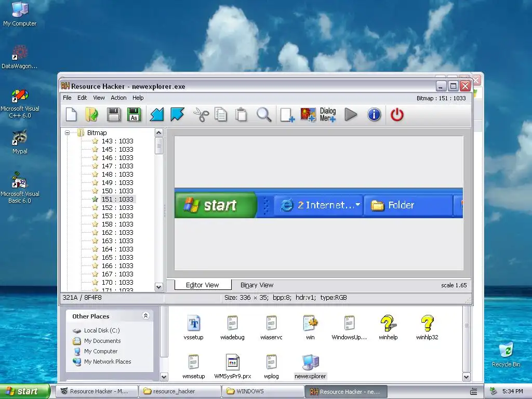532x399 pixels.
Task: Open the Help menu
Action: coord(138,98)
